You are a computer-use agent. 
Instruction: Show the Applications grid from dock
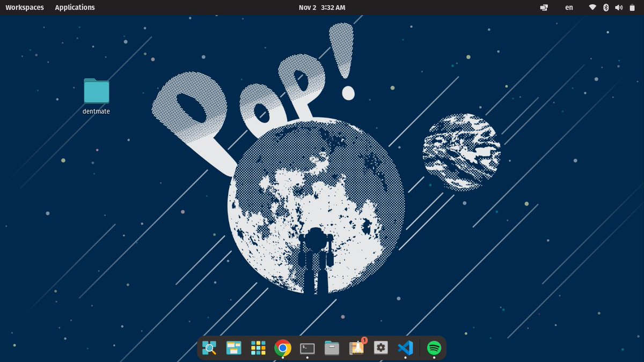coord(258,348)
